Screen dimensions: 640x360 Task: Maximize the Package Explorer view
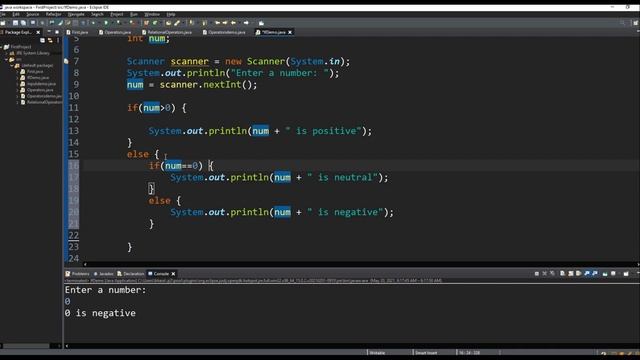(x=57, y=31)
